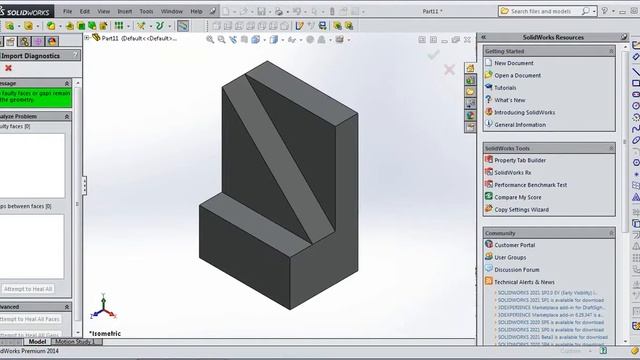Pin the SolidWorks Resources task pane
The width and height of the screenshot is (640, 360).
coord(624,37)
